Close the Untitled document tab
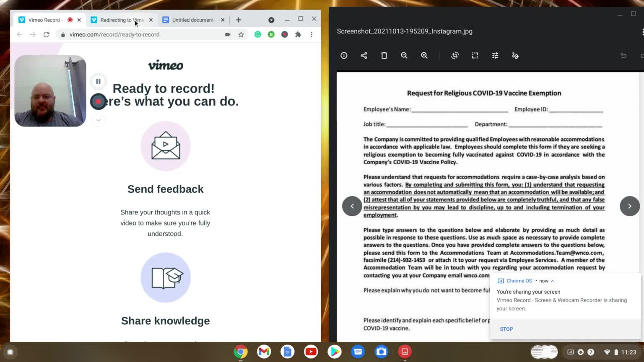Image resolution: width=644 pixels, height=362 pixels. coord(223,20)
